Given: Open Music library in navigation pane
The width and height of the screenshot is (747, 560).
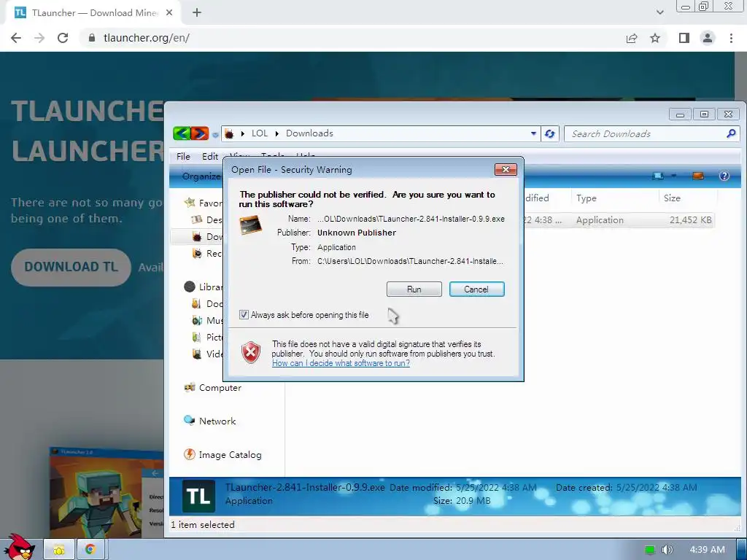Looking at the screenshot, I should [208, 321].
